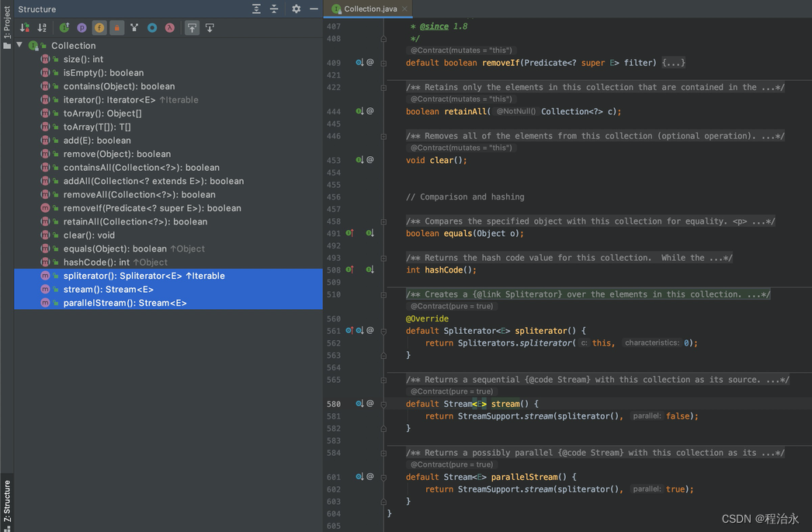Toggle Show Inherited members icon
This screenshot has width=812, height=532.
click(x=64, y=28)
